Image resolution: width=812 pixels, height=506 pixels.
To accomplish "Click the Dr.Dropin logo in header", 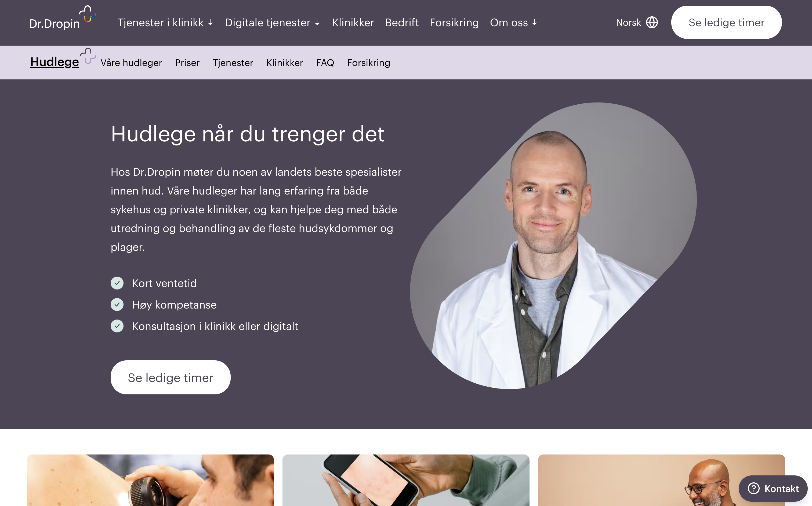I will [63, 18].
